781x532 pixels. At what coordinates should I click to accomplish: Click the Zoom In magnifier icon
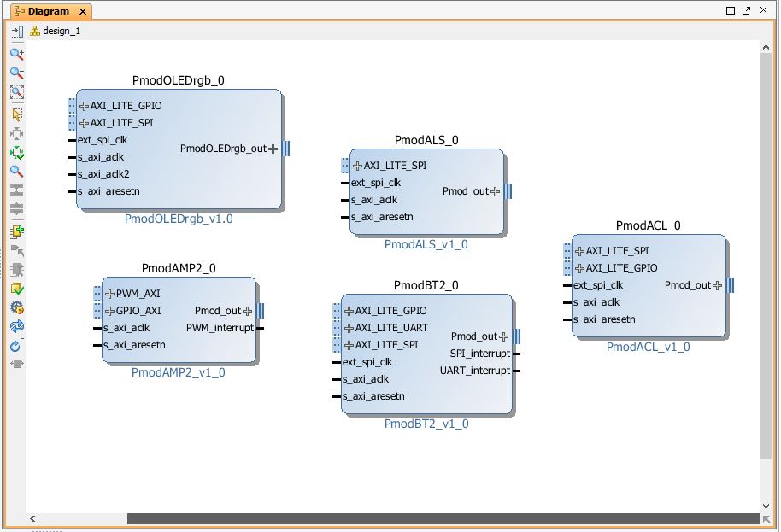click(x=17, y=54)
